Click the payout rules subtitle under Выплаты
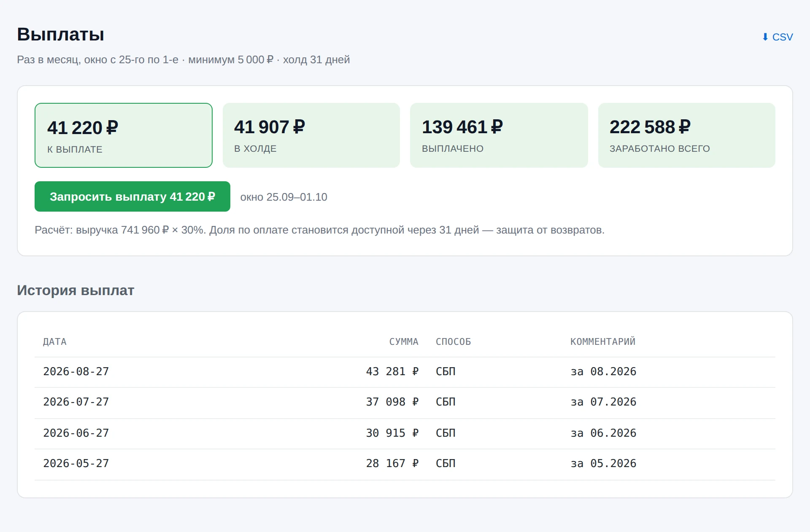Viewport: 810px width, 532px height. pos(184,59)
